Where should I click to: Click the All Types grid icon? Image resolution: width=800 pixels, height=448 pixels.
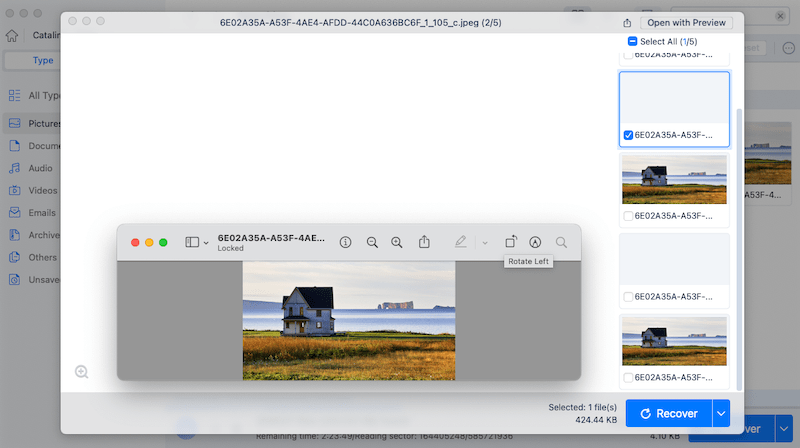coord(15,95)
